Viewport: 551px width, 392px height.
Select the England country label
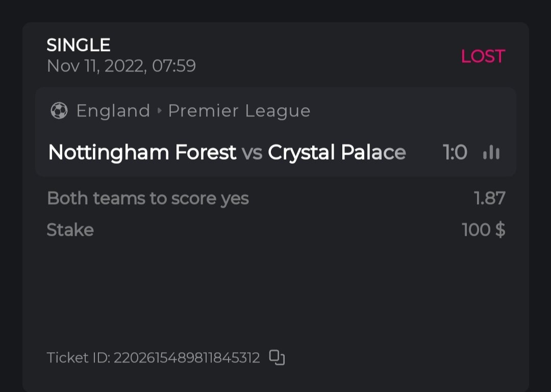coord(113,111)
